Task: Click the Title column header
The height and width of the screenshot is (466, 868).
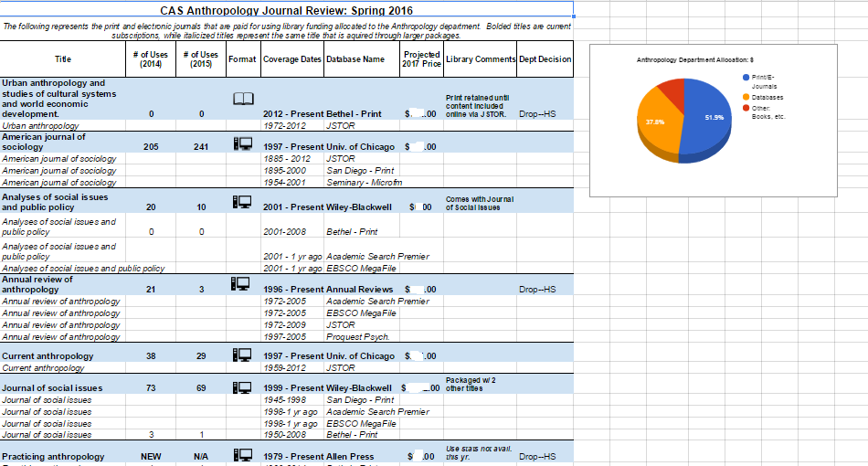Action: click(x=62, y=59)
